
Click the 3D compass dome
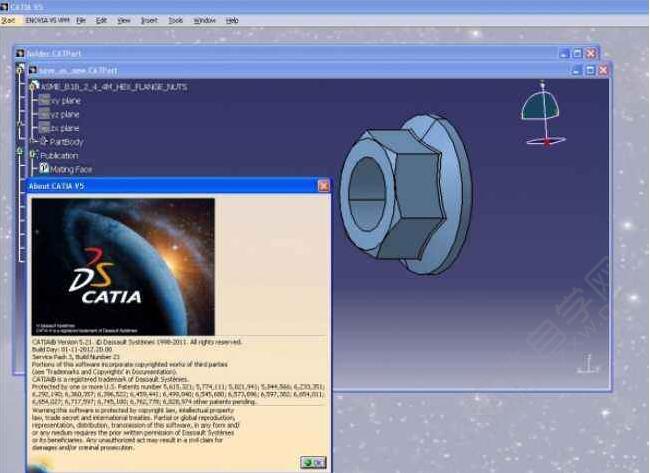tap(540, 106)
